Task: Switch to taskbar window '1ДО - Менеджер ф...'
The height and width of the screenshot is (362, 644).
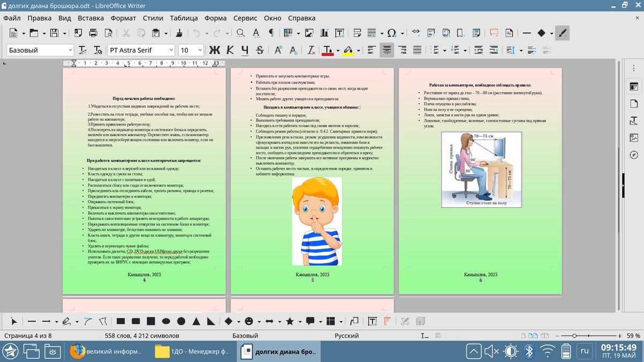Action: click(x=192, y=352)
